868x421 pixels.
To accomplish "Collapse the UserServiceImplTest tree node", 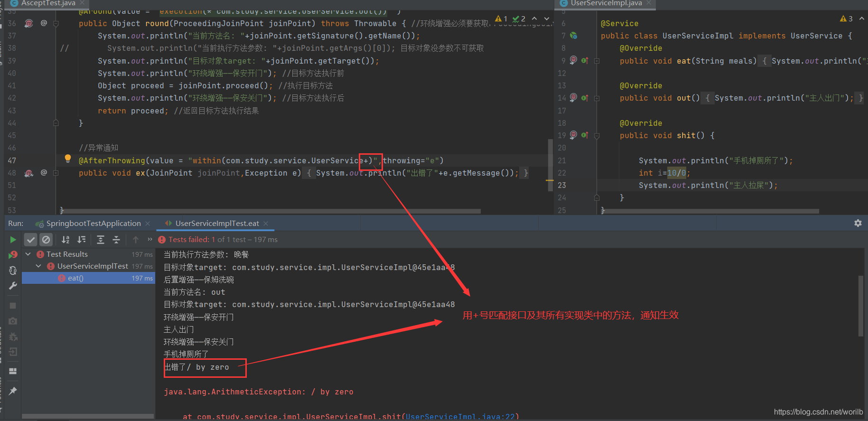I will pyautogui.click(x=38, y=266).
